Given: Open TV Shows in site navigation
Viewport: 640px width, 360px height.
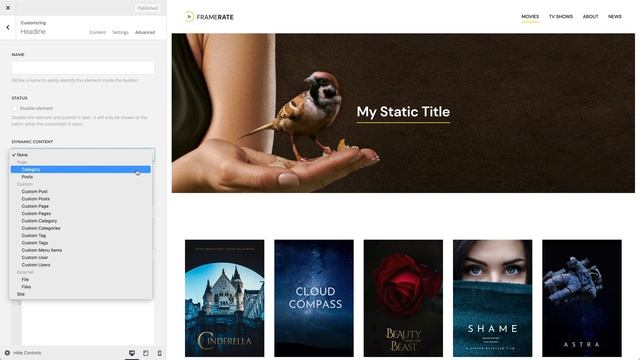Looking at the screenshot, I should point(560,17).
